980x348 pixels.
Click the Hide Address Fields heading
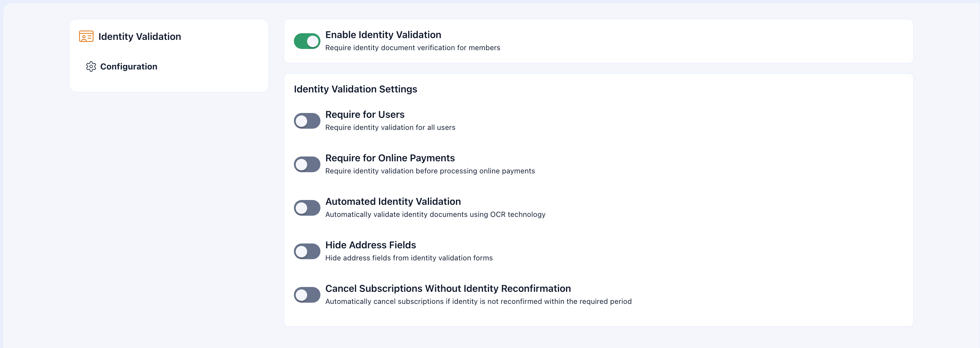tap(370, 245)
